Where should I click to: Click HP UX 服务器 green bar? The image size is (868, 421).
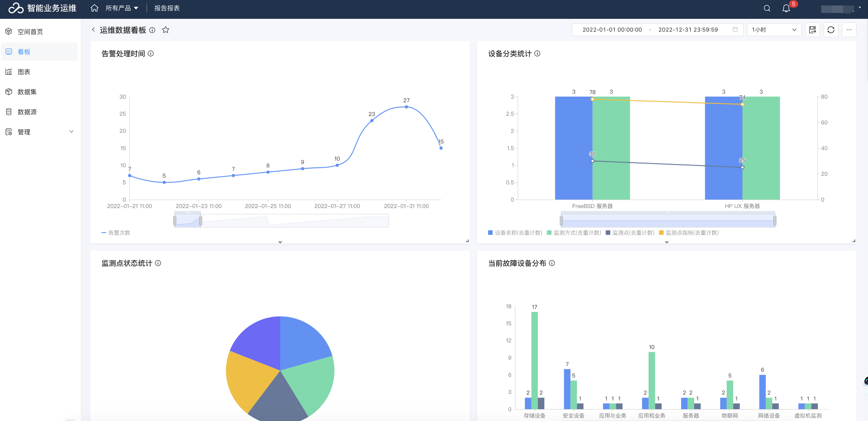click(761, 148)
